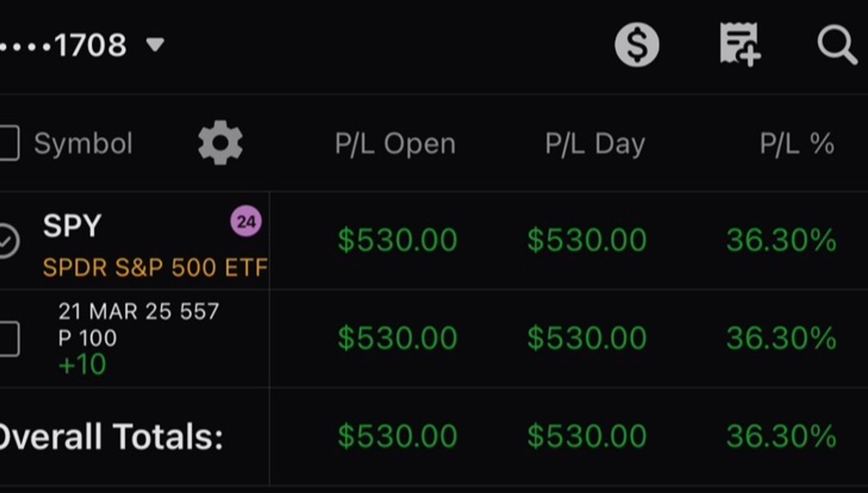Open the account 1708 dropdown arrow
The width and height of the screenshot is (868, 493).
click(x=155, y=45)
